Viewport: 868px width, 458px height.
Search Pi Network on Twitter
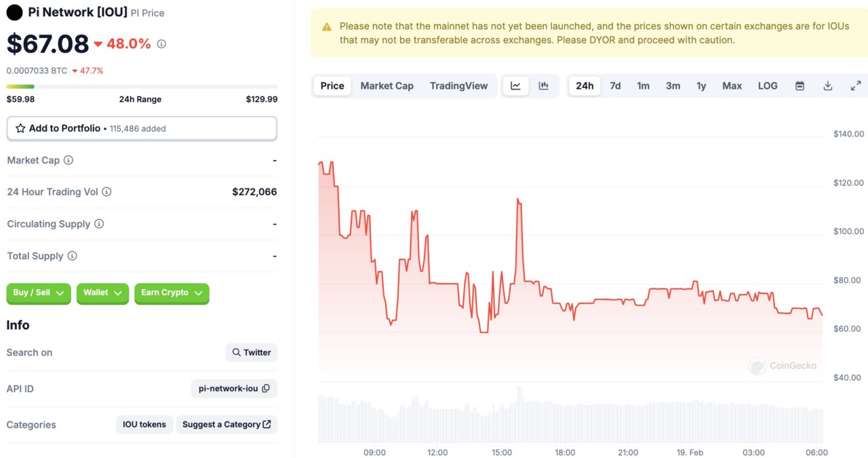point(251,352)
